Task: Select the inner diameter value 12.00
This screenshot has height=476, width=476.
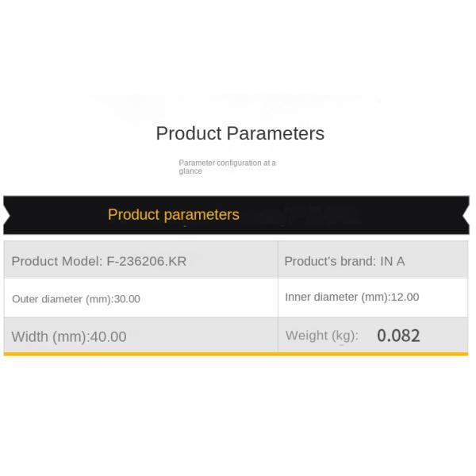Action: 405,297
